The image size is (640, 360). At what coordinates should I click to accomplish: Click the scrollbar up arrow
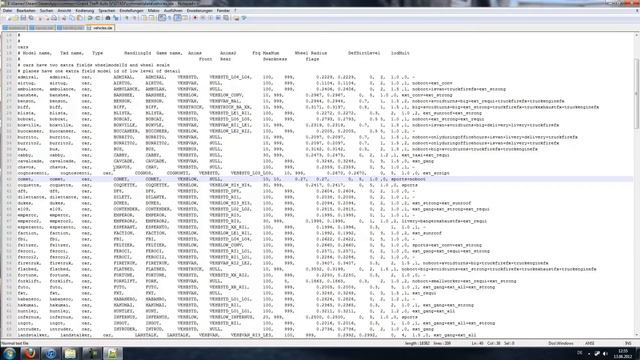636,36
